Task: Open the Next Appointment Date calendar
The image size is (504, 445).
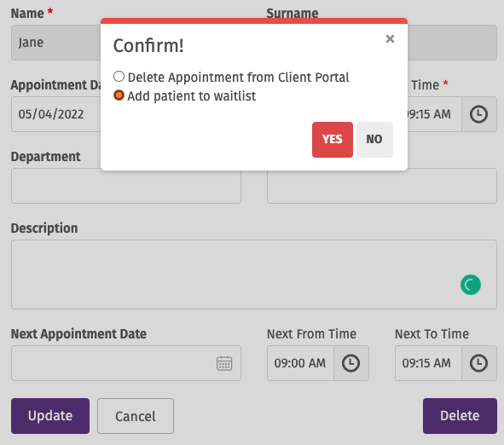Action: (x=224, y=363)
